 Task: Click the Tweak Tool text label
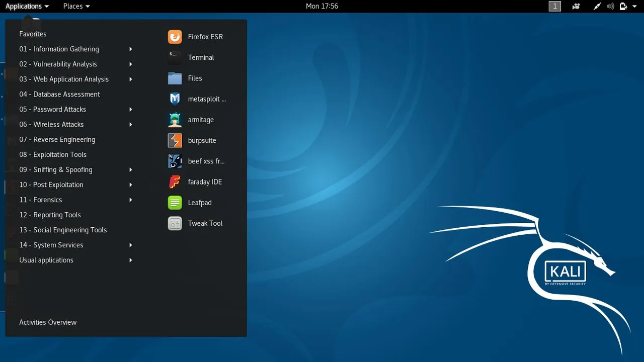point(205,223)
